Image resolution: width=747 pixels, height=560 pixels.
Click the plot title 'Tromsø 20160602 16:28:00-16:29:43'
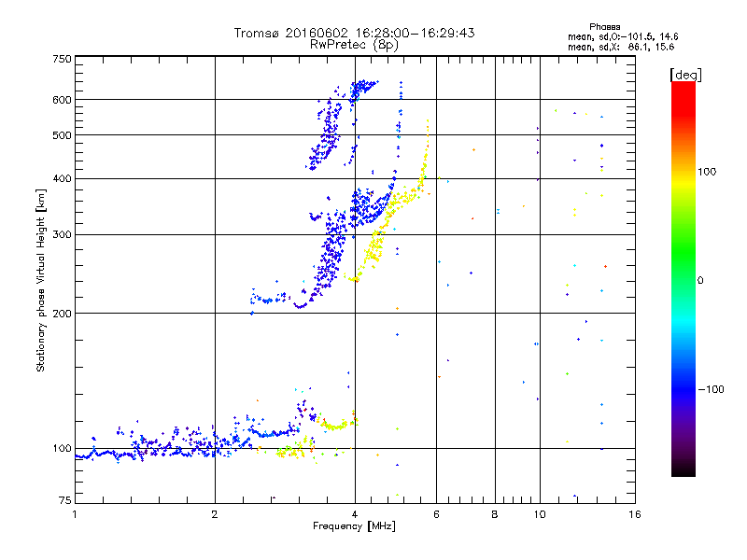354,33
